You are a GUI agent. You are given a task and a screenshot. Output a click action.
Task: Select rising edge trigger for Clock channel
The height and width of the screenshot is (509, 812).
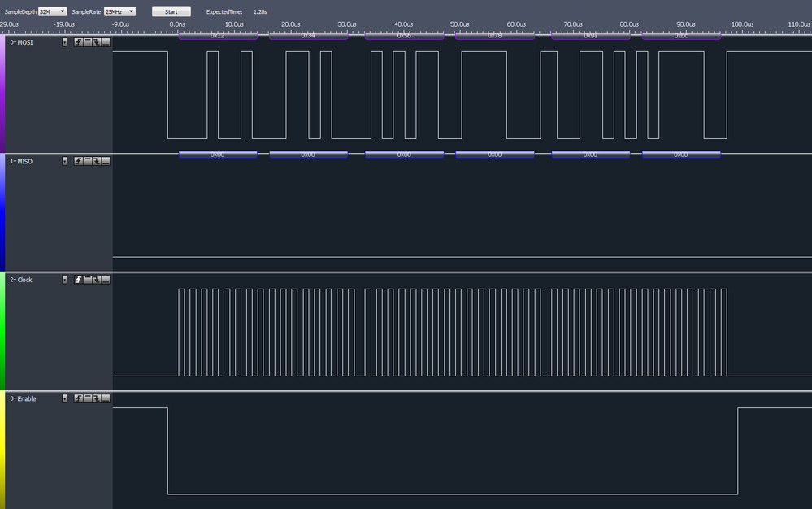click(78, 280)
